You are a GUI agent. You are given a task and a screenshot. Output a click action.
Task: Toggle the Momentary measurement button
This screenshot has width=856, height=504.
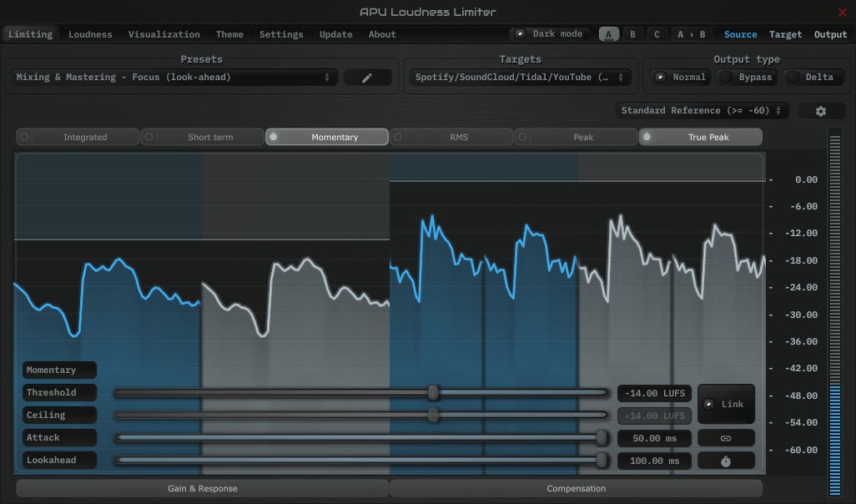click(327, 137)
